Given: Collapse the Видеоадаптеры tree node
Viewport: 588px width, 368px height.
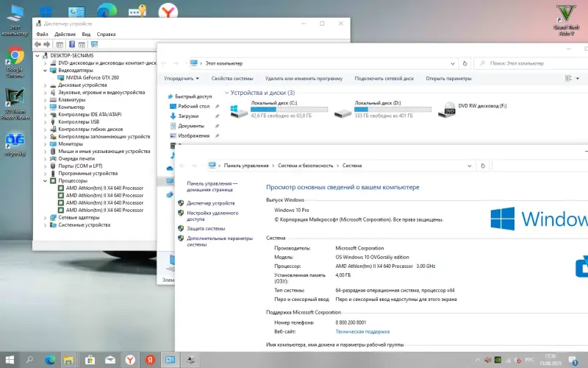Looking at the screenshot, I should [45, 70].
